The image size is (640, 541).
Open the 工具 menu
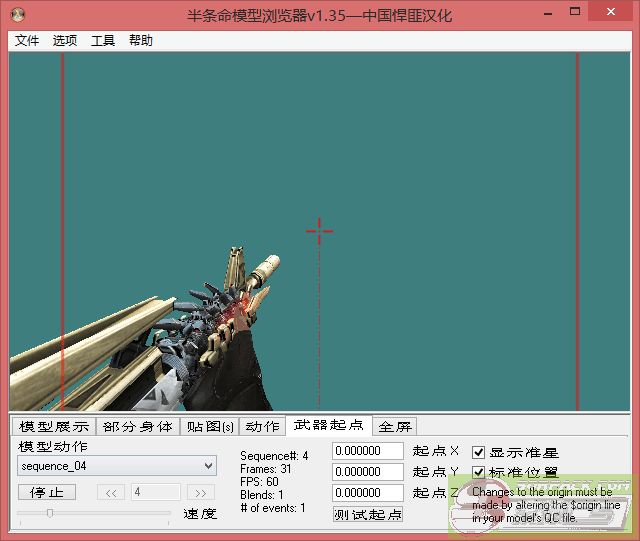[x=103, y=41]
